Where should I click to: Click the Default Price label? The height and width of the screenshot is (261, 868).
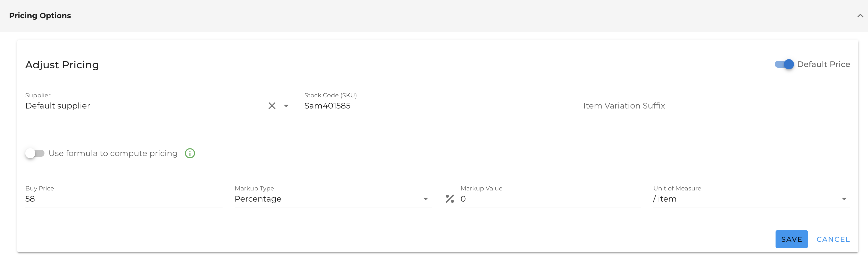[823, 64]
